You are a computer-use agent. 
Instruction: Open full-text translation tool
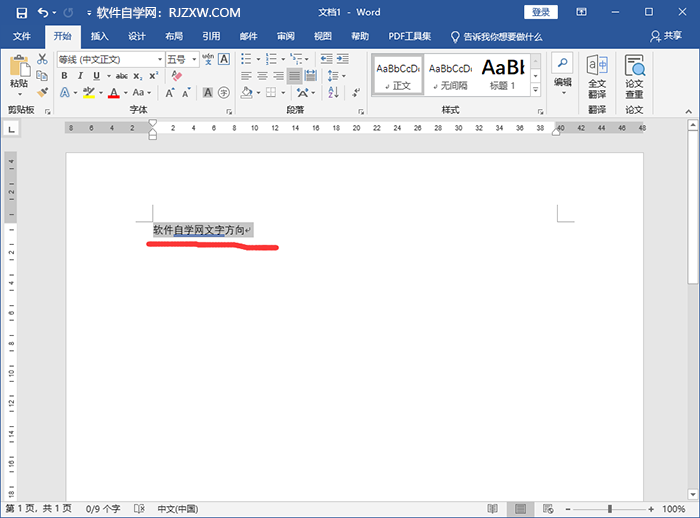click(x=597, y=77)
